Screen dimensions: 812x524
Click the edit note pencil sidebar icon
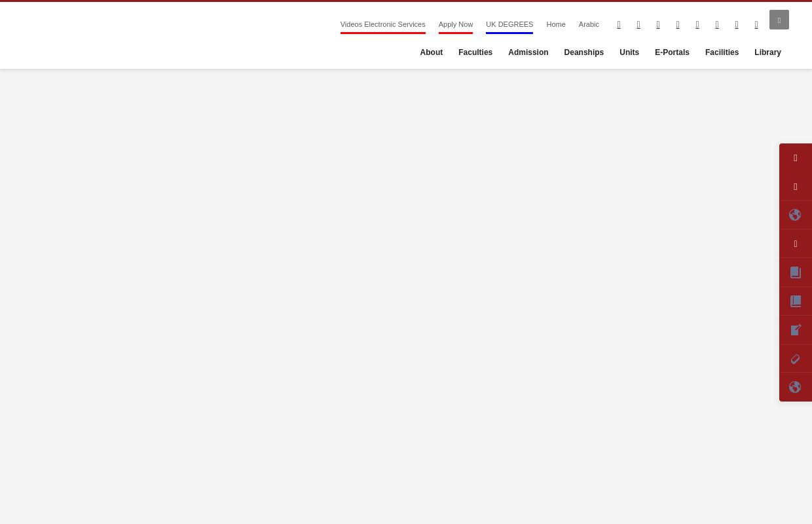(796, 330)
